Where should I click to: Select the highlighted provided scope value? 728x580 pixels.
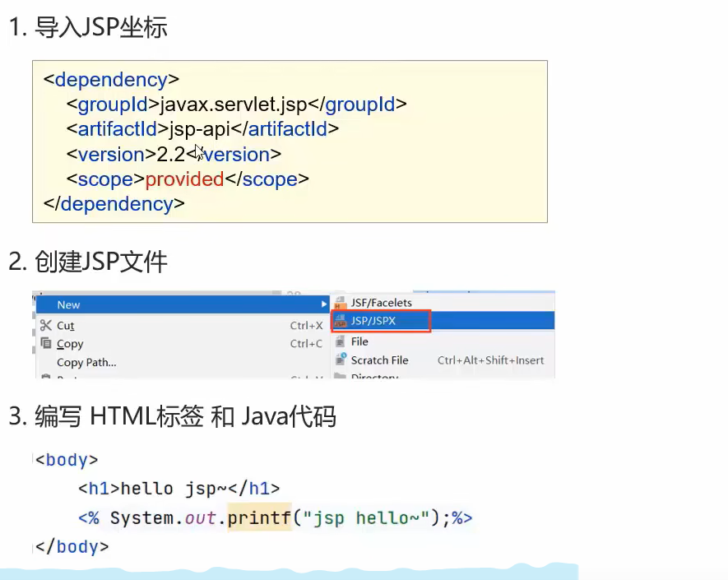click(x=184, y=179)
